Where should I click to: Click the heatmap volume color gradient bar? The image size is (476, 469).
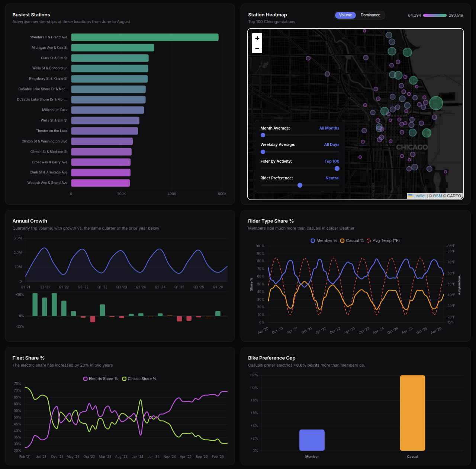pyautogui.click(x=435, y=15)
